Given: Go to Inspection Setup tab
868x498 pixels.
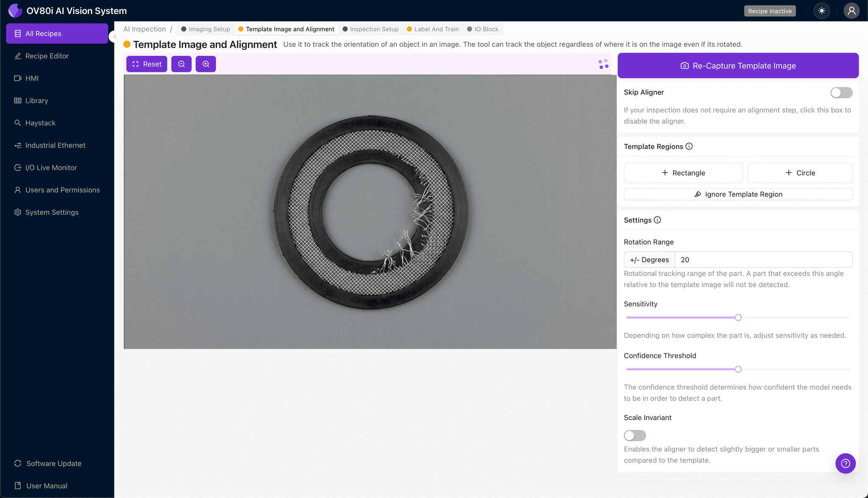Looking at the screenshot, I should pos(370,29).
